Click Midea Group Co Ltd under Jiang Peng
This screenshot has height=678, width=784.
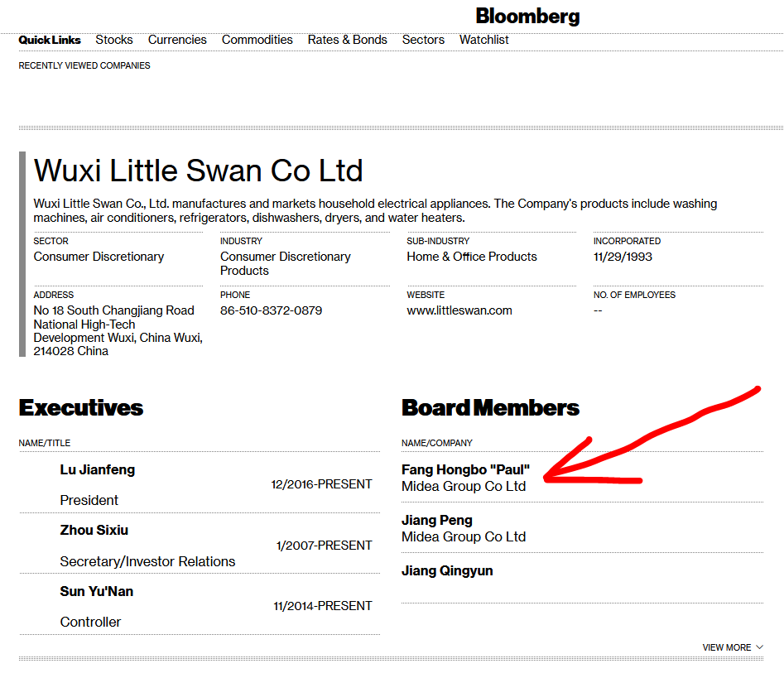pyautogui.click(x=464, y=536)
